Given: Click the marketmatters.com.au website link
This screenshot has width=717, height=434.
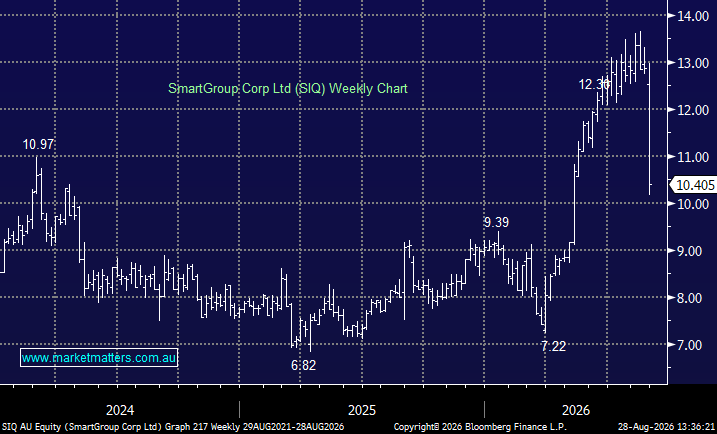Looking at the screenshot, I should [99, 358].
